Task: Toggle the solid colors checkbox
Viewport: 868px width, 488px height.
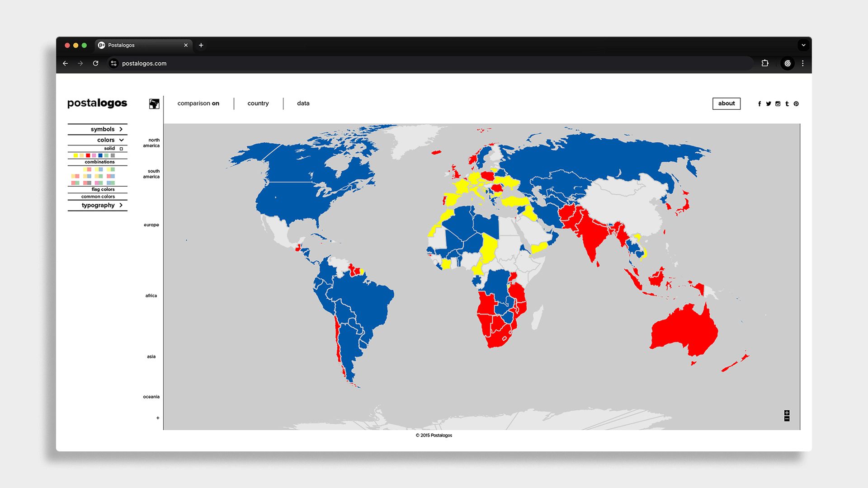Action: (121, 149)
